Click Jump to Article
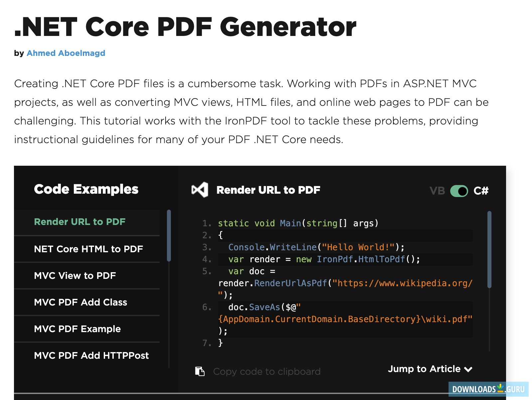Screen dimensions: 532x400 tap(424, 369)
